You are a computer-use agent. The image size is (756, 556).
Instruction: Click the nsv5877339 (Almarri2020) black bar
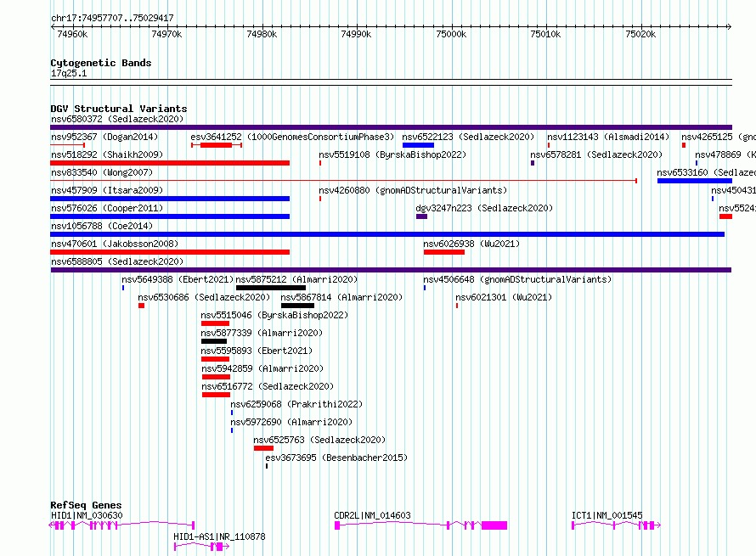(214, 341)
